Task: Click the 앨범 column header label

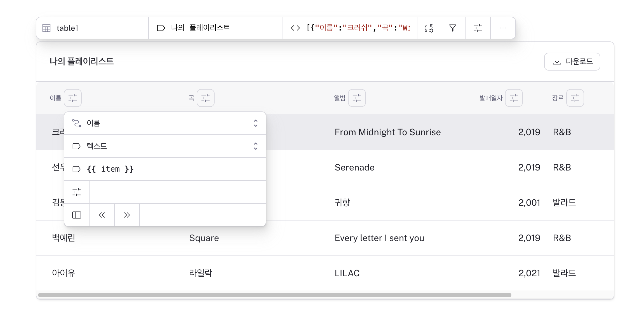Action: coord(340,98)
